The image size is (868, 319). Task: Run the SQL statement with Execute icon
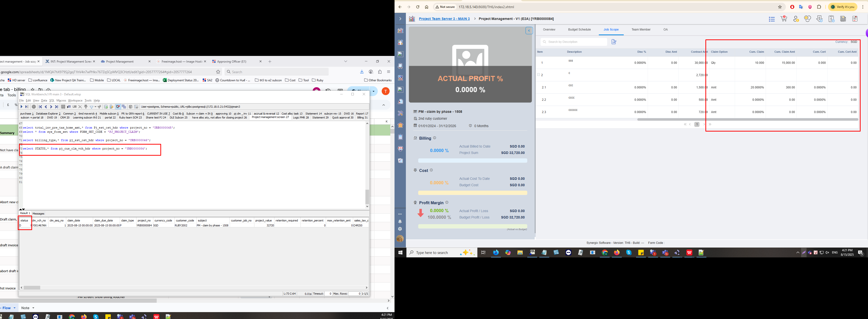click(21, 107)
